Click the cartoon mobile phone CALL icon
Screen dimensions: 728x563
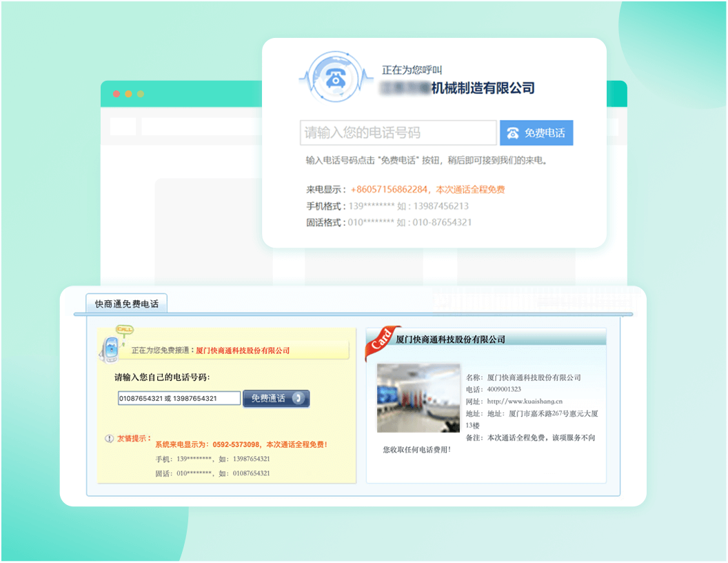pos(112,345)
